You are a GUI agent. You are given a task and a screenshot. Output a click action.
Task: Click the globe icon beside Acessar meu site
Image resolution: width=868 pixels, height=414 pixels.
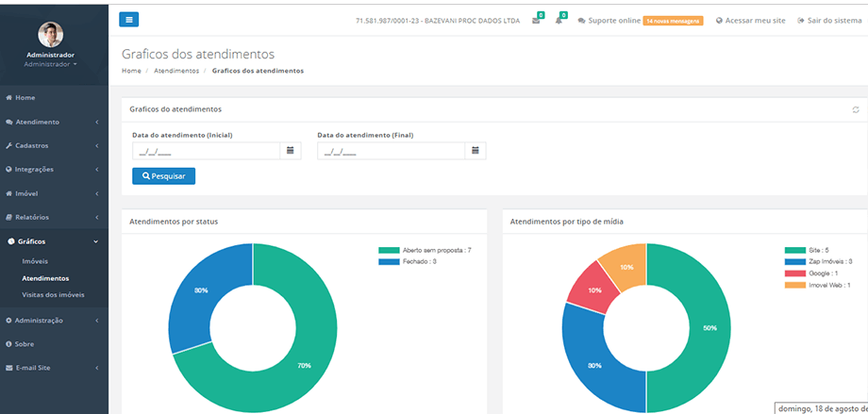[719, 21]
